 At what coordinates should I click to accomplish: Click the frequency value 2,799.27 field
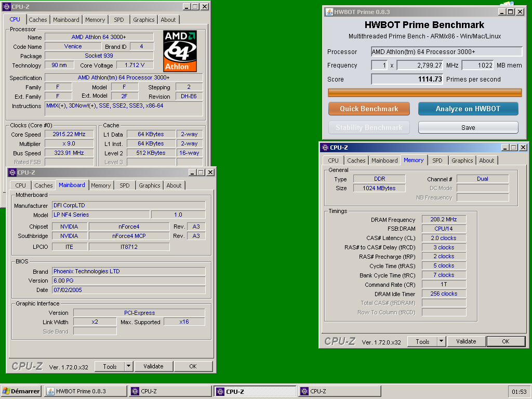420,65
